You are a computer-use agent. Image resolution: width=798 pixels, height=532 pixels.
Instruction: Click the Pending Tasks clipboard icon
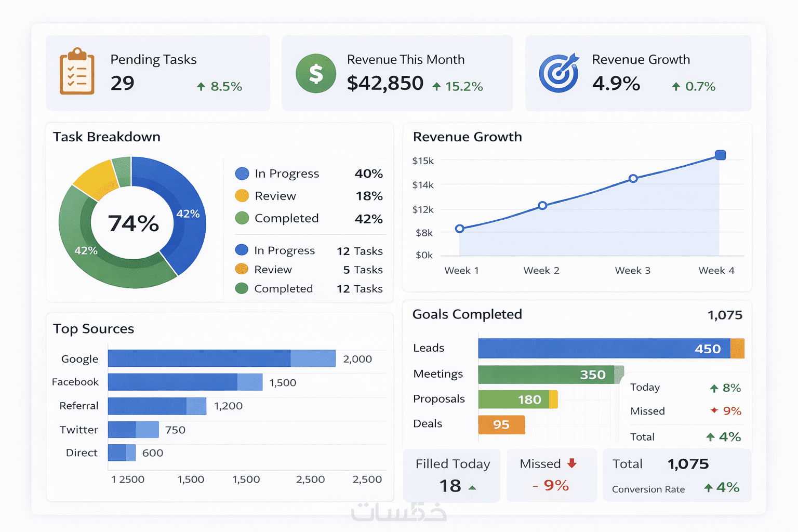pyautogui.click(x=77, y=71)
